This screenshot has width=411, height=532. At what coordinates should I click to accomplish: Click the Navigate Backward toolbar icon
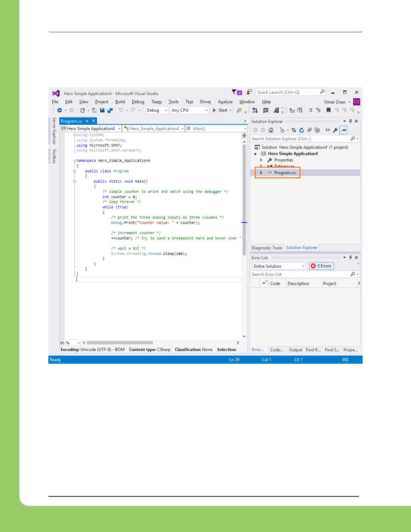tap(59, 110)
